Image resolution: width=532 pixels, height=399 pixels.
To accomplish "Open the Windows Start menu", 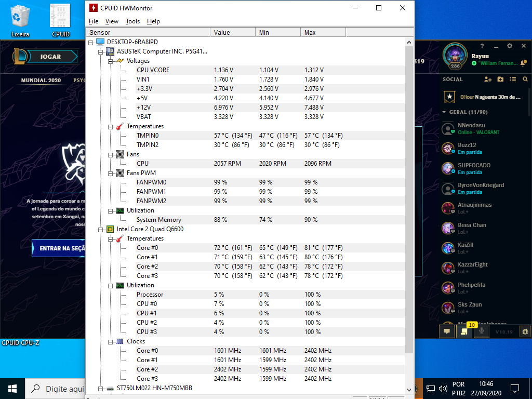I will (x=12, y=389).
